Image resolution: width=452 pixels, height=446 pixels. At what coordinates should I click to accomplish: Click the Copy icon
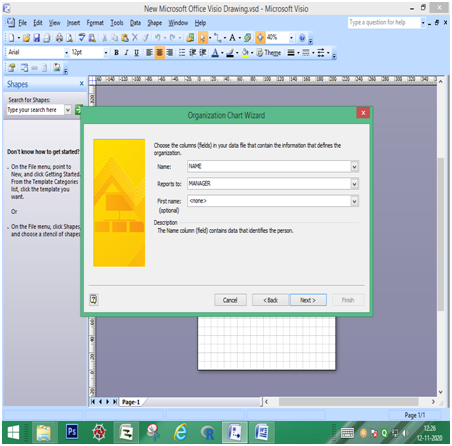coord(114,38)
